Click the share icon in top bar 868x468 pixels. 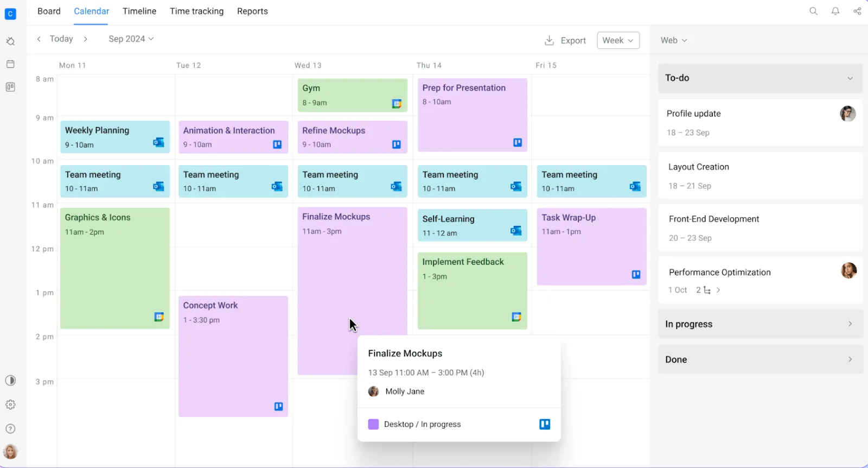point(857,11)
